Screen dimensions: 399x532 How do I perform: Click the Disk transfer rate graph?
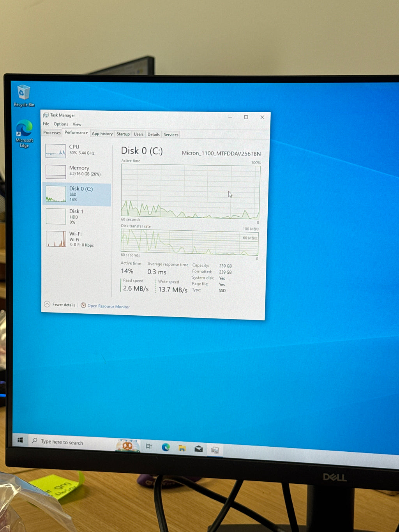[189, 242]
